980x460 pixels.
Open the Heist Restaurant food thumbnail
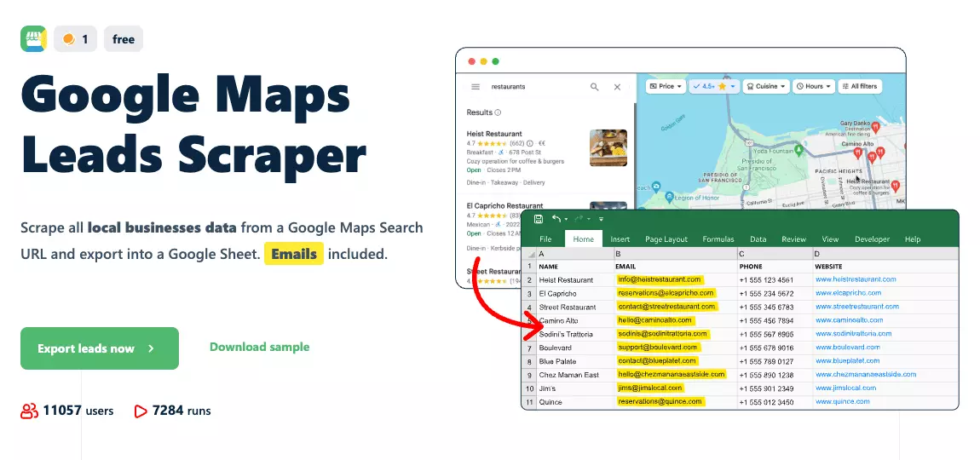[608, 147]
